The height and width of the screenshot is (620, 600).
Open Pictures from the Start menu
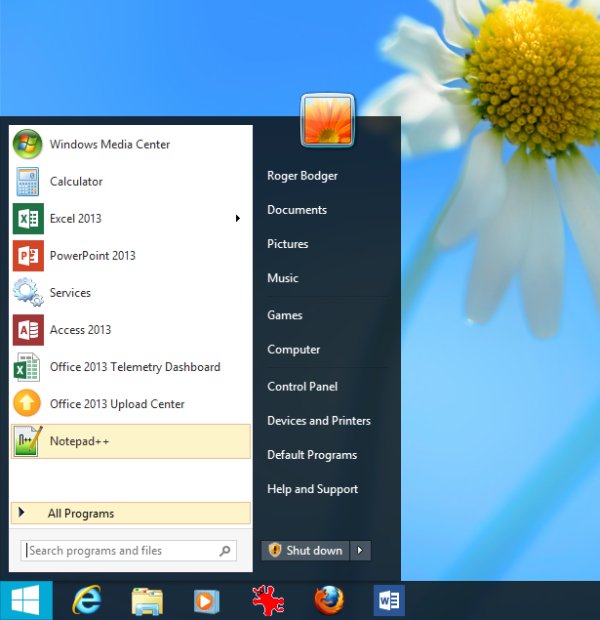(x=288, y=244)
